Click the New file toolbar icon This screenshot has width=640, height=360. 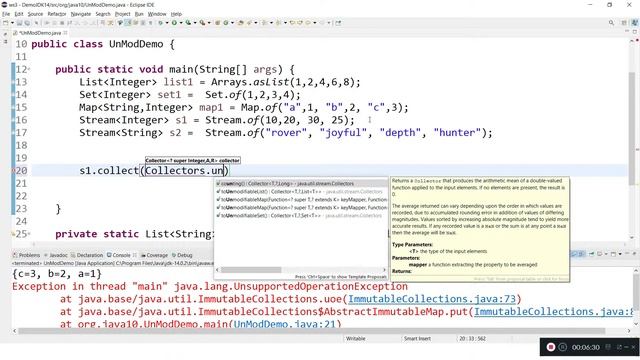[x=5, y=23]
